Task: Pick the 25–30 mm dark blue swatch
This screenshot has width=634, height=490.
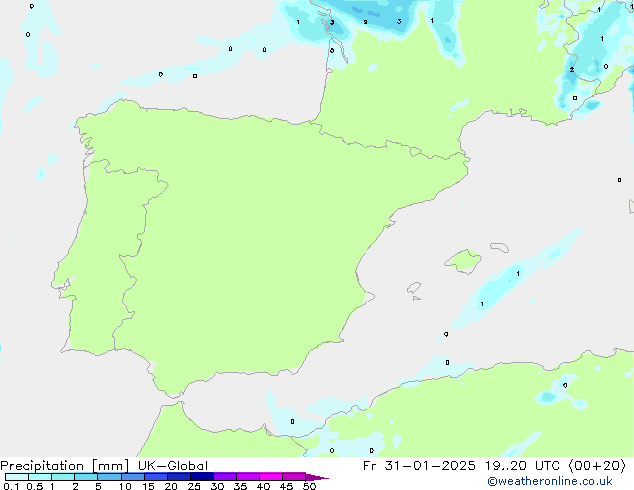Action: click(x=201, y=477)
